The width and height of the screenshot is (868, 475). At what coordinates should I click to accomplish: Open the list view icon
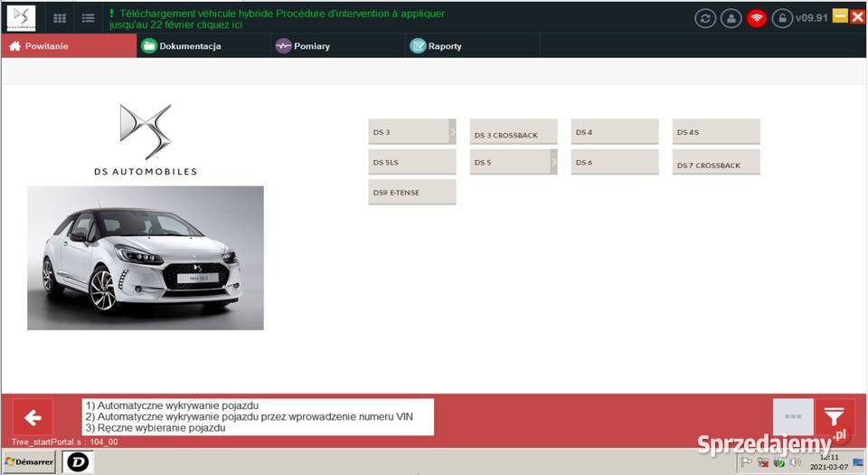(x=88, y=18)
